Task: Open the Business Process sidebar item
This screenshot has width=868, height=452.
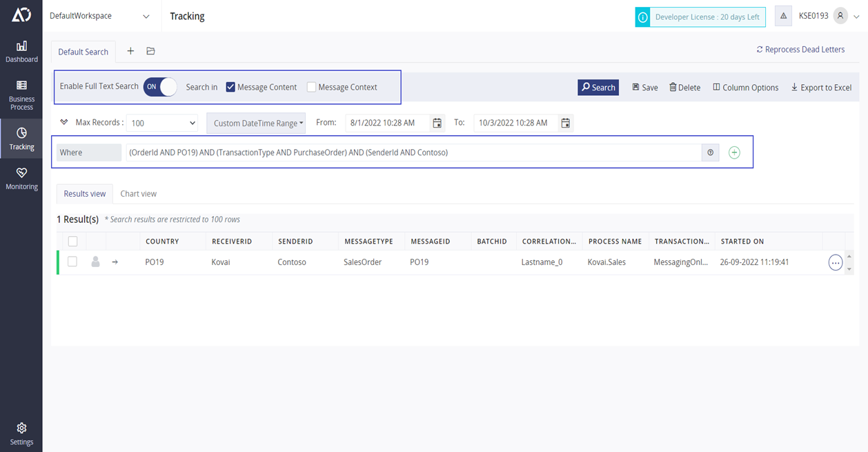Action: pyautogui.click(x=21, y=95)
